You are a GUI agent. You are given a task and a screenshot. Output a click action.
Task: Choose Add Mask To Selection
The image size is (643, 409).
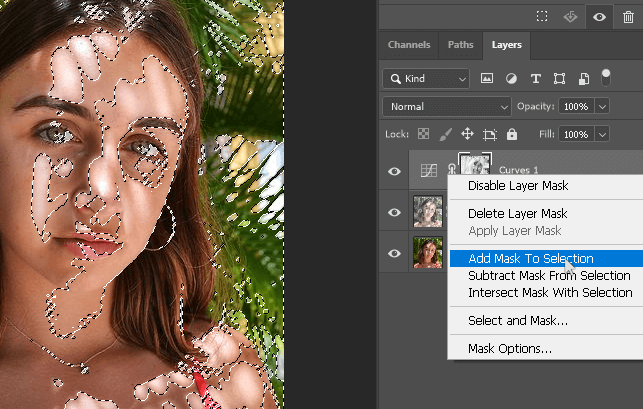click(546, 258)
